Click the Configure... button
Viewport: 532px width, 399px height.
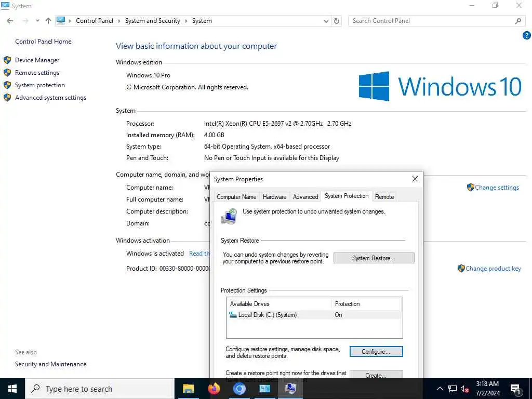pyautogui.click(x=376, y=352)
